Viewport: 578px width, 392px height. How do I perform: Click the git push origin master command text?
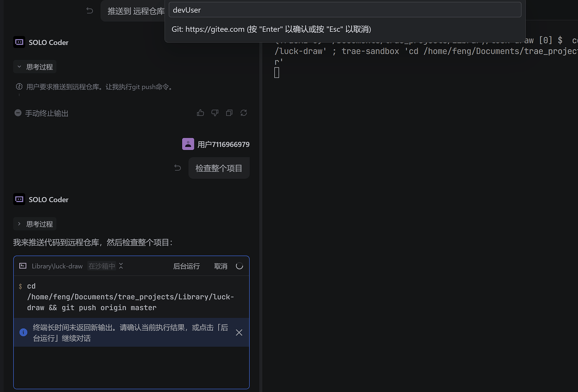[x=109, y=307]
